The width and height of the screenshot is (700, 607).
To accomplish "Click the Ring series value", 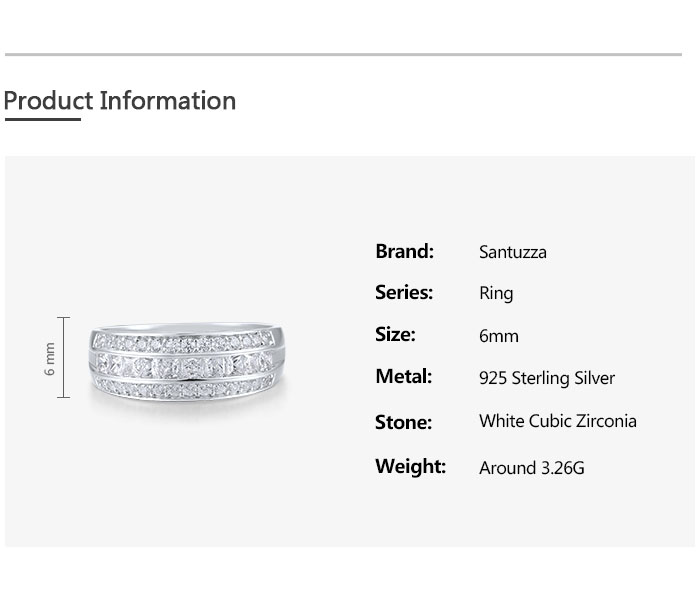I will coord(496,294).
